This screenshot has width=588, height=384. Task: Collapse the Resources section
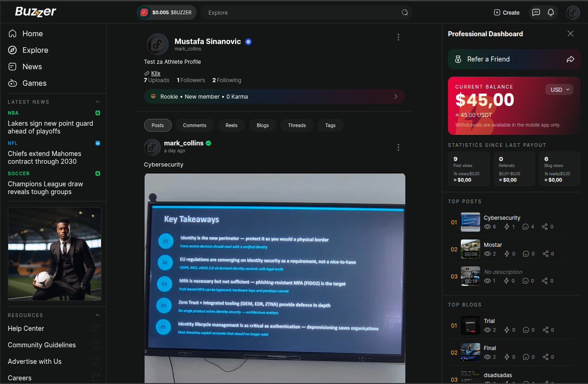[x=97, y=315]
